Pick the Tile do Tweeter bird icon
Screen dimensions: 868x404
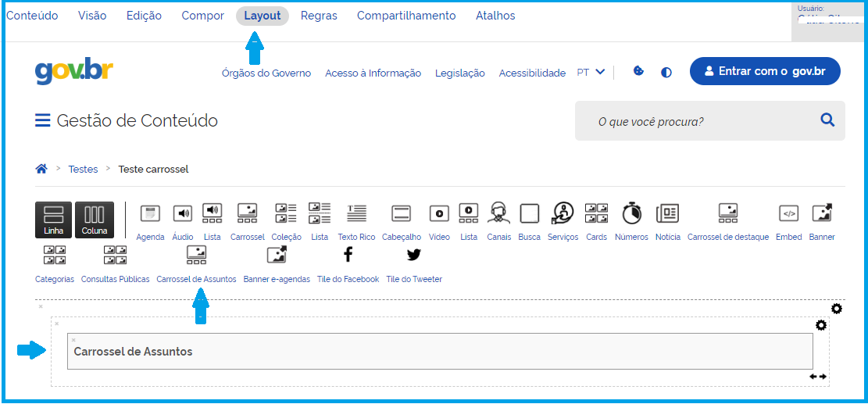pyautogui.click(x=413, y=255)
